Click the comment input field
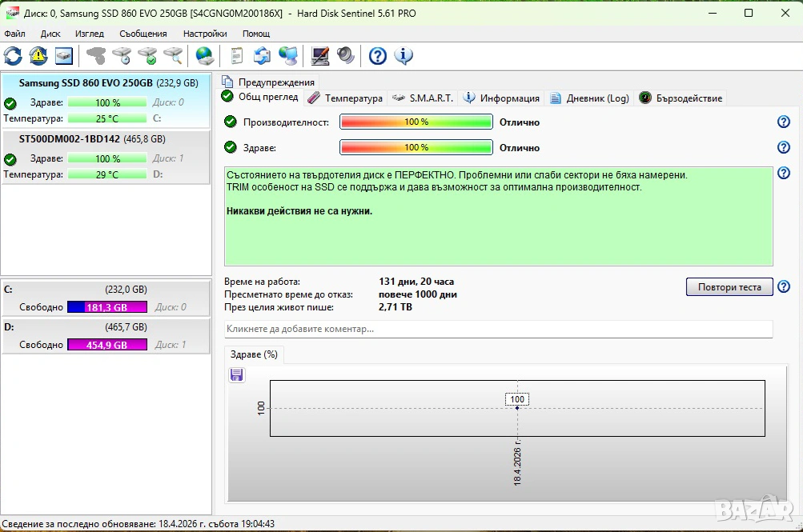 click(498, 329)
